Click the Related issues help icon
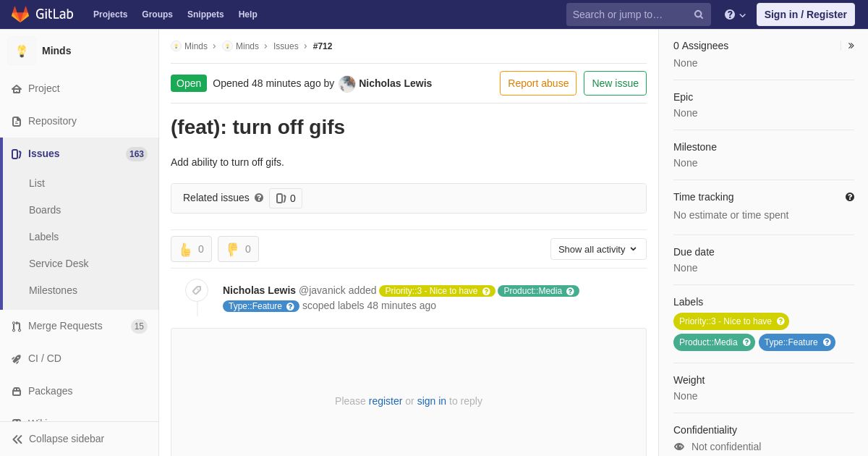Screen dimensions: 868x456 click(259, 198)
